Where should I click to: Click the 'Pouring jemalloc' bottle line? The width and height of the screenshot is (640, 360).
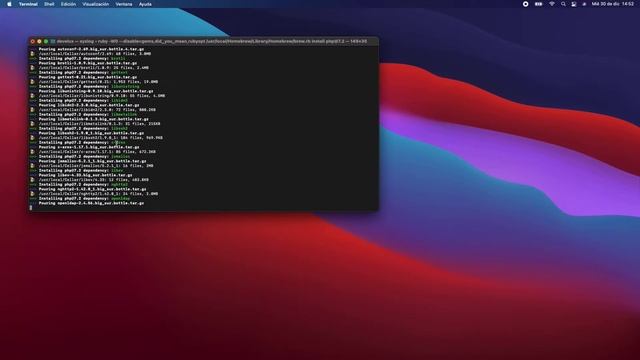pos(92,161)
